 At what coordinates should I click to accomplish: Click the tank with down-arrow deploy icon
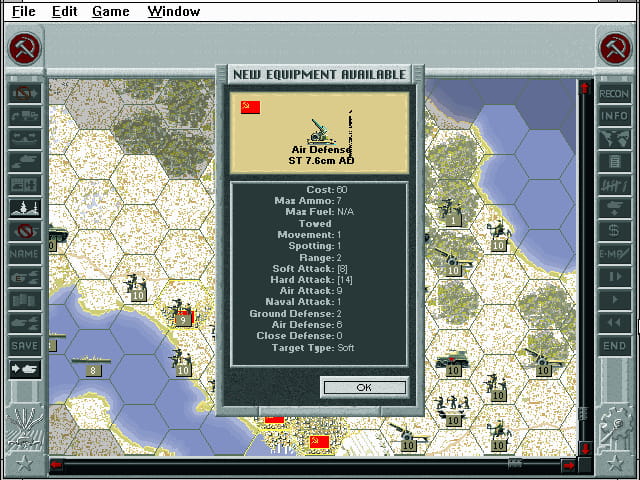pos(614,208)
